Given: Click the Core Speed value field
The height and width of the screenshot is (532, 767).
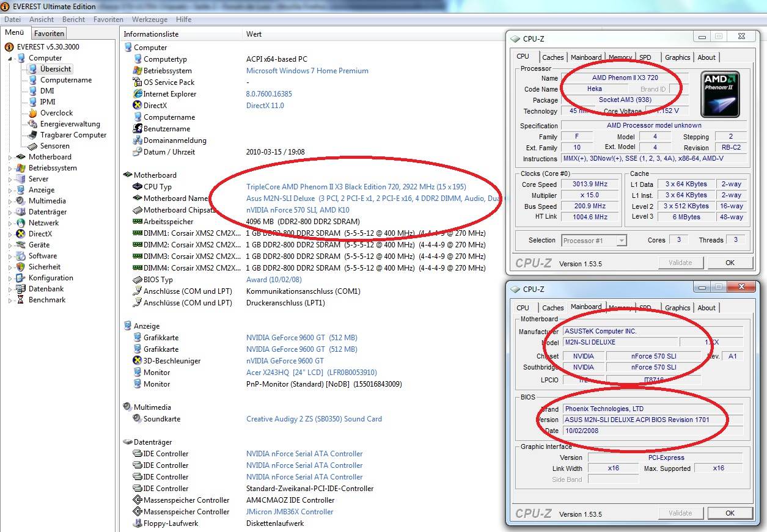Looking at the screenshot, I should coord(590,184).
